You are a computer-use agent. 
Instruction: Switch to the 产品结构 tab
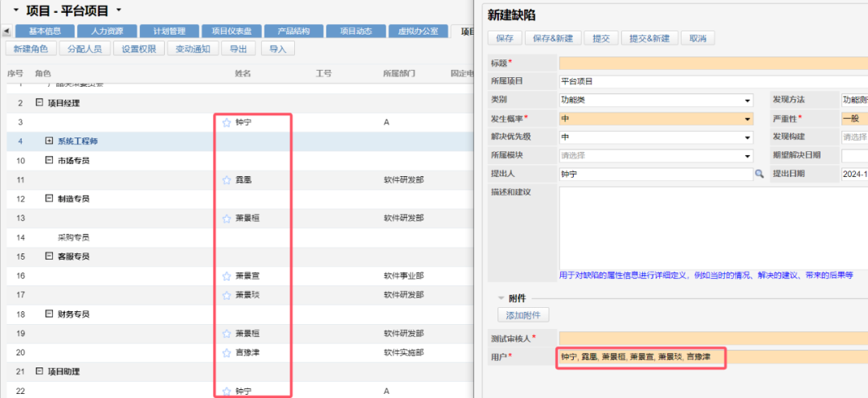point(293,31)
